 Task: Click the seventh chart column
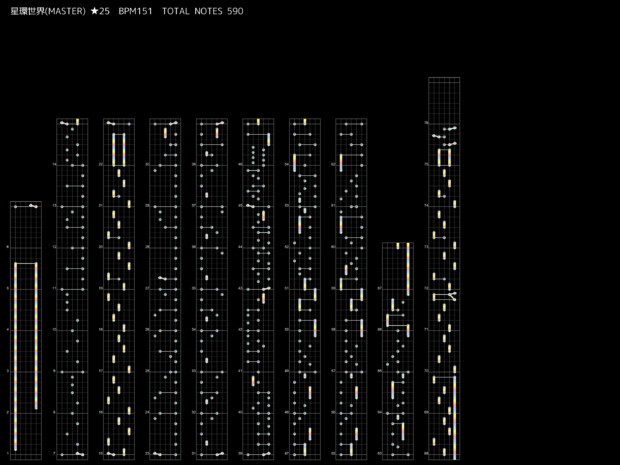[305, 290]
